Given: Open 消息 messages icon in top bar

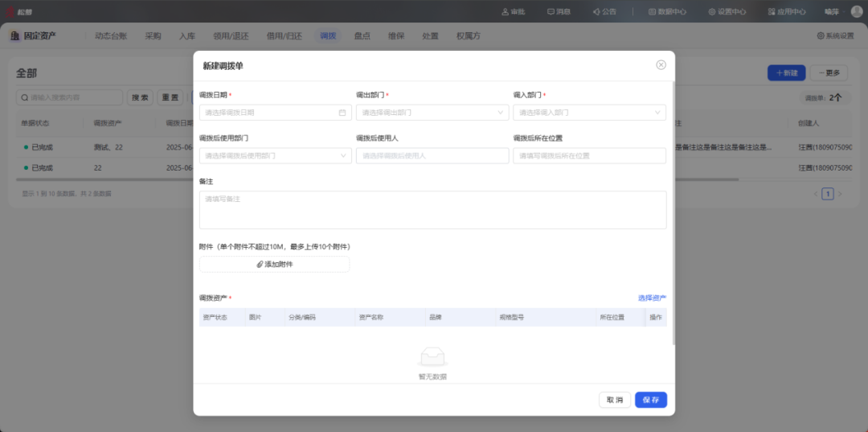Looking at the screenshot, I should tap(559, 12).
